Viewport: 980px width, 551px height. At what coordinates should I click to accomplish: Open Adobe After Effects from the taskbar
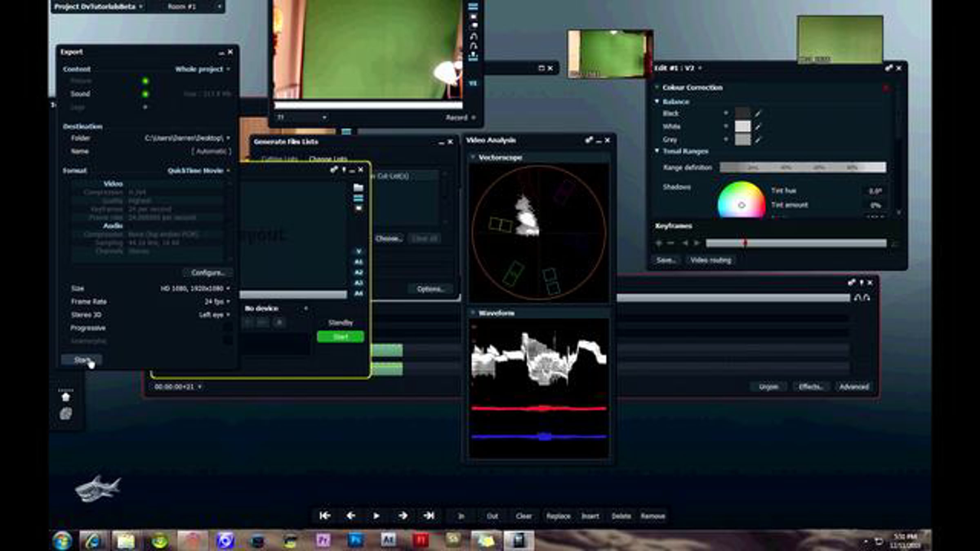[x=388, y=541]
